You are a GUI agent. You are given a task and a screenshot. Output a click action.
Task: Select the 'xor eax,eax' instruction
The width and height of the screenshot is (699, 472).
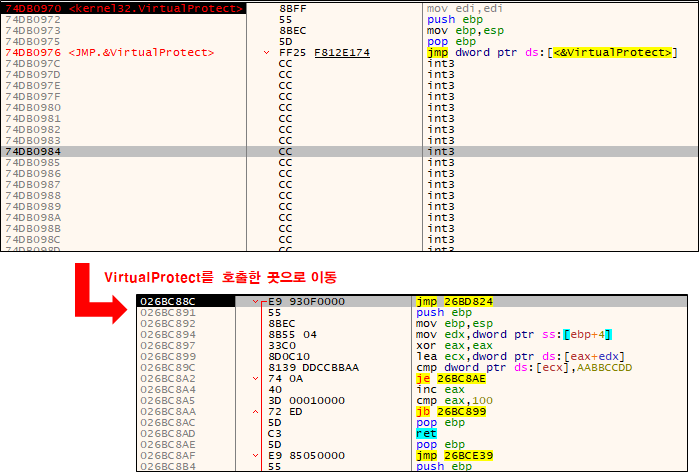click(454, 345)
